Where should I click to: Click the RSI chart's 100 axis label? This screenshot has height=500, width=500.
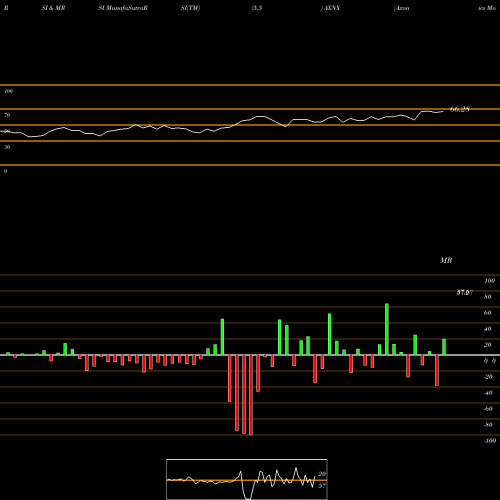tap(8, 91)
